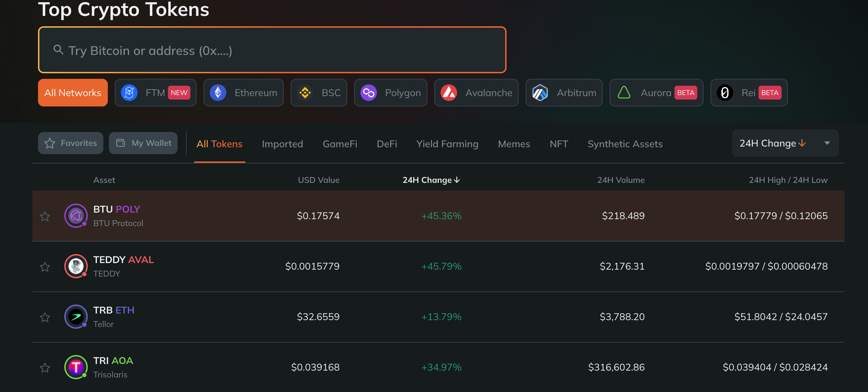The image size is (868, 392).
Task: Filter by Polygon network
Action: click(391, 93)
